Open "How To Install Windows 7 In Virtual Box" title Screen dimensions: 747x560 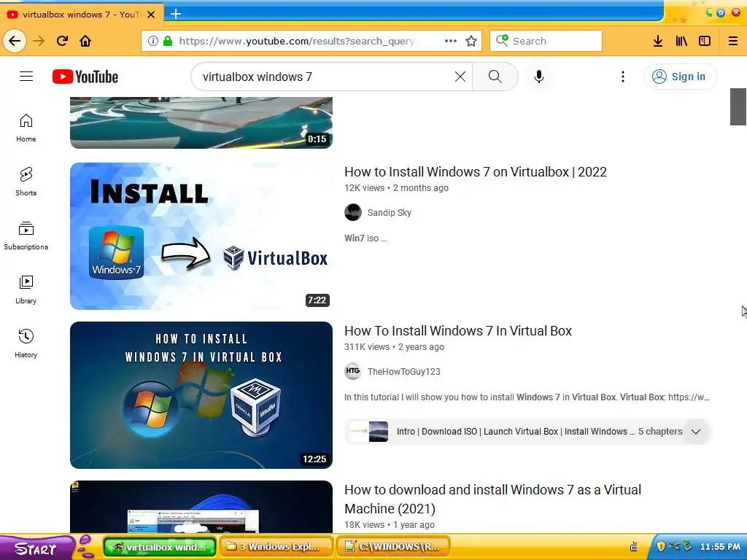458,331
